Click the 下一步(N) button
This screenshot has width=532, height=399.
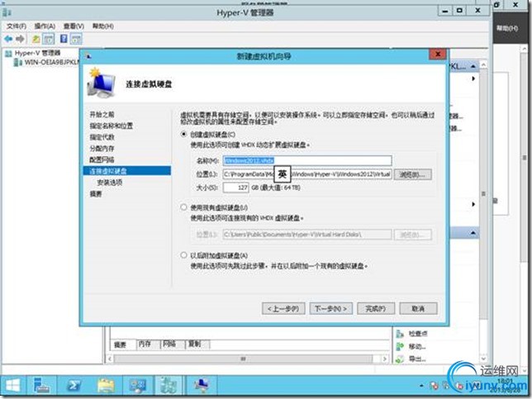tap(330, 308)
